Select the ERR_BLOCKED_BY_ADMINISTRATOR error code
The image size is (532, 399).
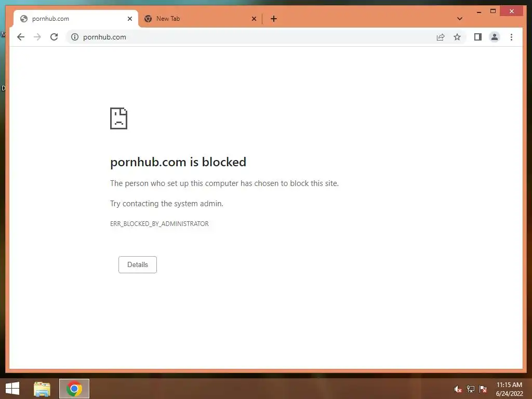tap(159, 224)
